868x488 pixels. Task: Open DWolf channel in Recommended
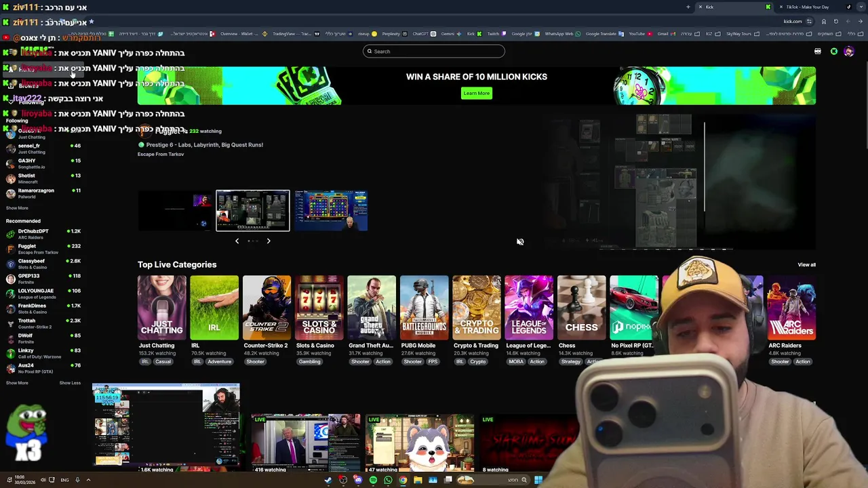(43, 338)
